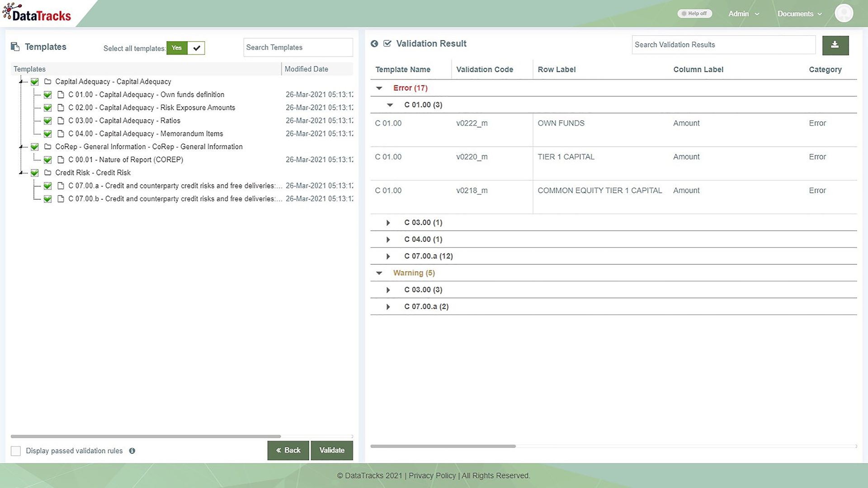Open the Privacy Policy link
The width and height of the screenshot is (868, 488).
click(x=432, y=476)
